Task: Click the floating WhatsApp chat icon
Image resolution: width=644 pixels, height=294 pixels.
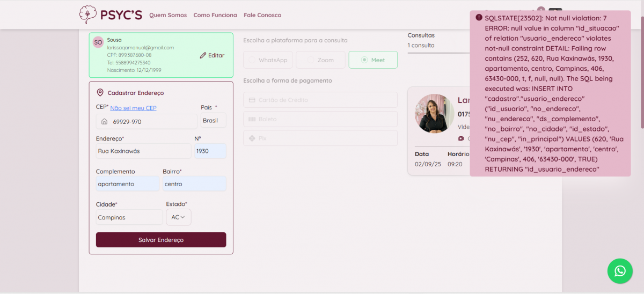Action: 620,271
